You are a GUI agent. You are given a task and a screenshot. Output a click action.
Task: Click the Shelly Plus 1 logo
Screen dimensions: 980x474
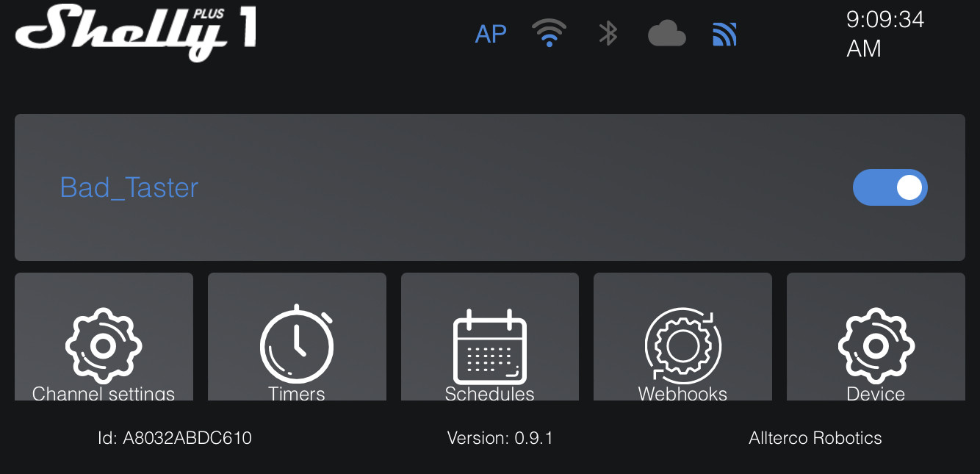(137, 32)
